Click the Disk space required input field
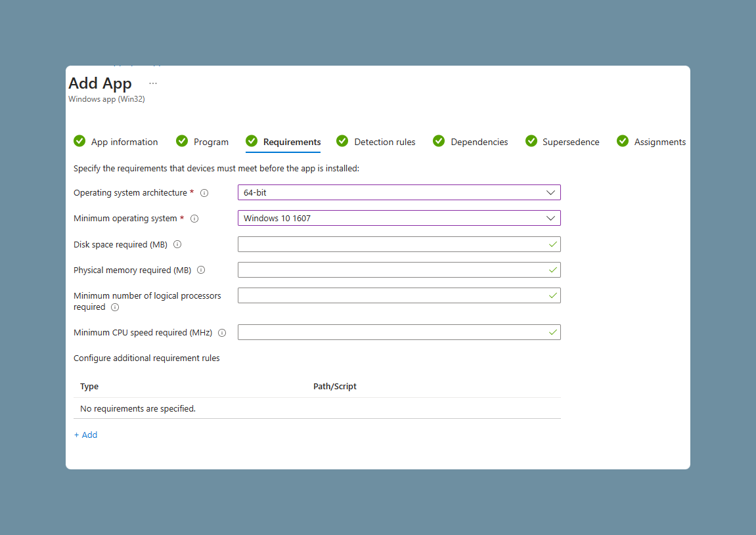The width and height of the screenshot is (756, 535). pyautogui.click(x=399, y=244)
